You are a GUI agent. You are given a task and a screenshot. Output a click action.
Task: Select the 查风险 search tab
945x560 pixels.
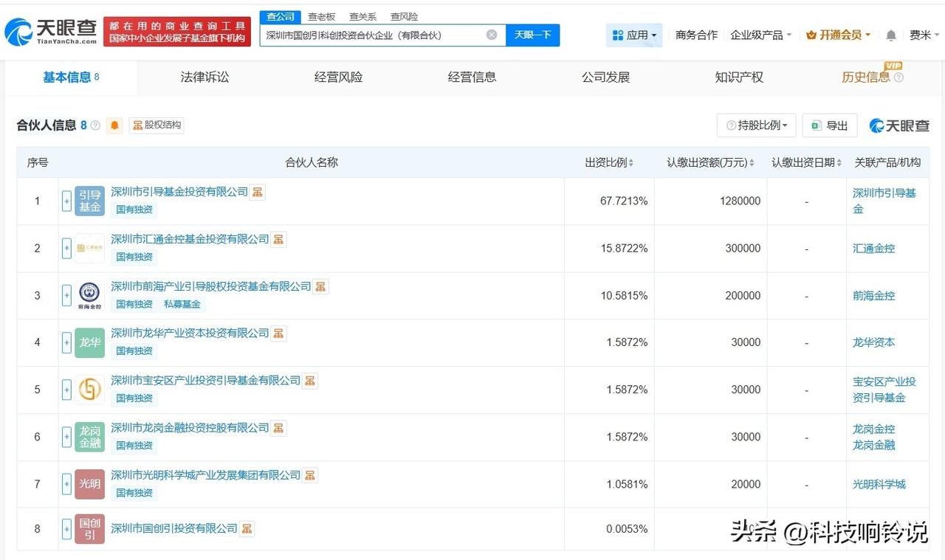click(x=404, y=16)
